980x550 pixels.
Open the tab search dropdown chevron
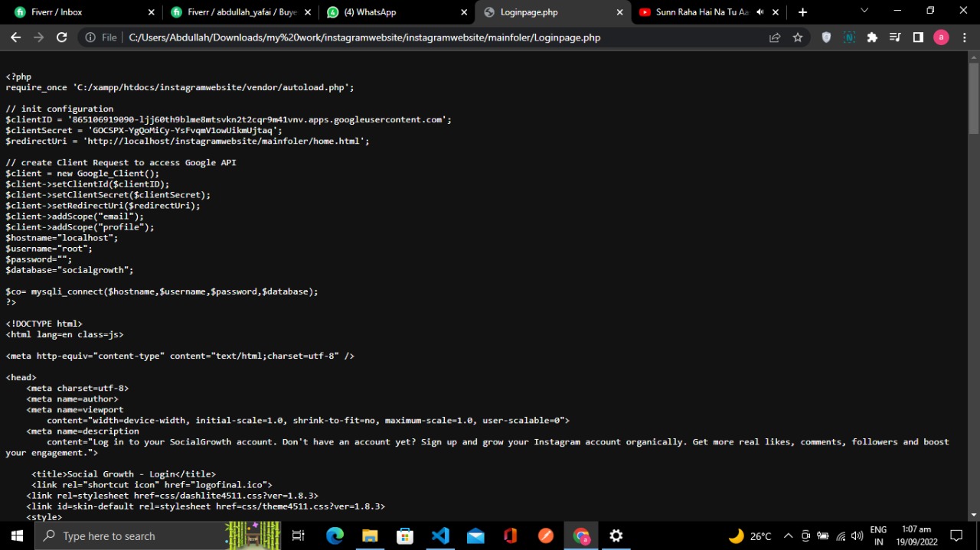click(x=864, y=11)
